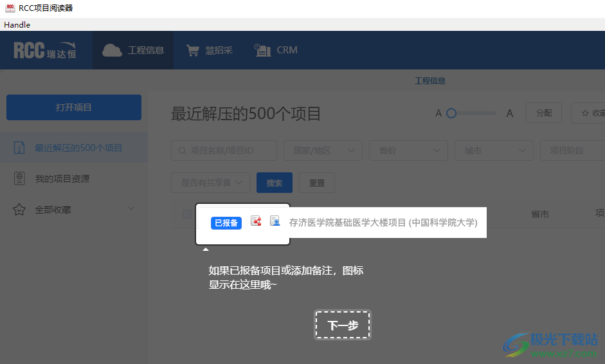The height and width of the screenshot is (364, 605).
Task: Open project 存济医学院基础医学大楼项目
Action: coord(383,223)
